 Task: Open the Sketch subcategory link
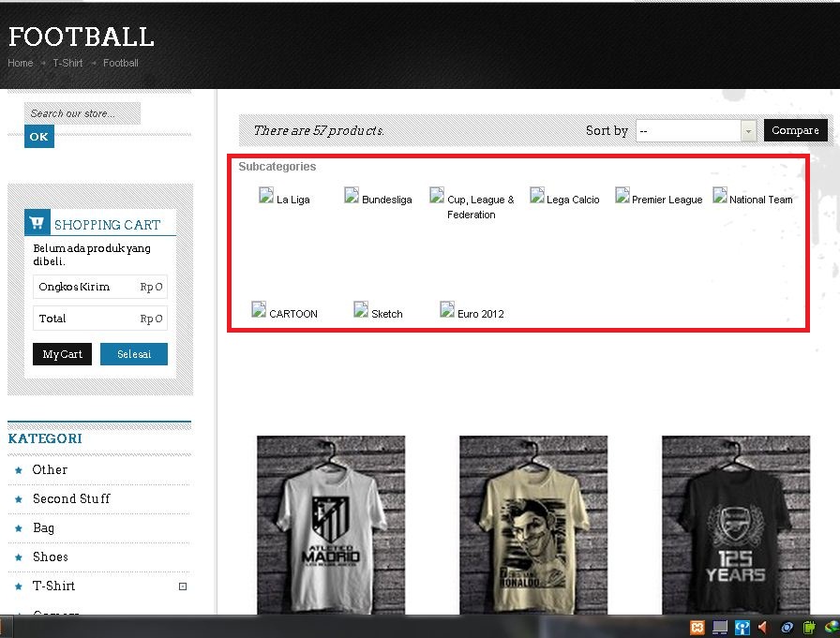387,314
